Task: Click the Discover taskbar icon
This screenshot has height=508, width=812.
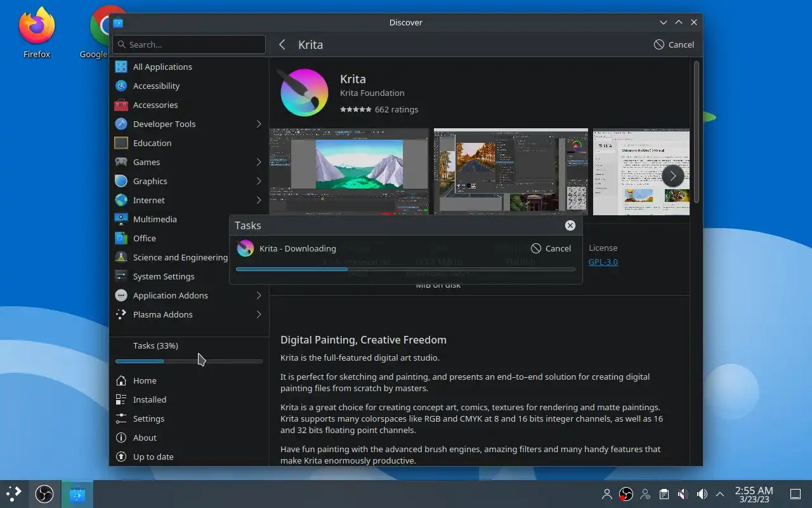Action: pos(77,494)
